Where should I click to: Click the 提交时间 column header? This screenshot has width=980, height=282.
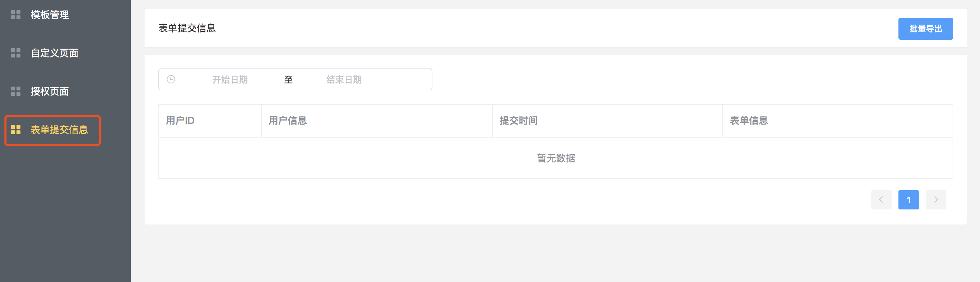(607, 121)
